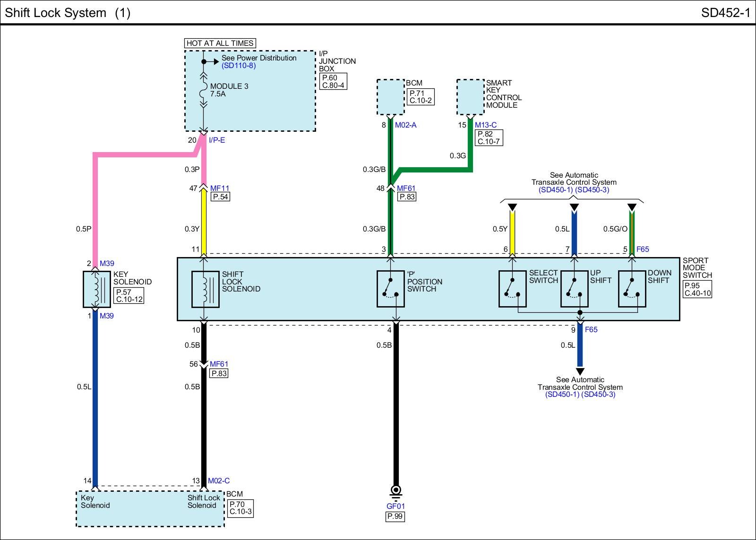The image size is (756, 540).
Task: Click the M02-C connector label
Action: (x=219, y=481)
